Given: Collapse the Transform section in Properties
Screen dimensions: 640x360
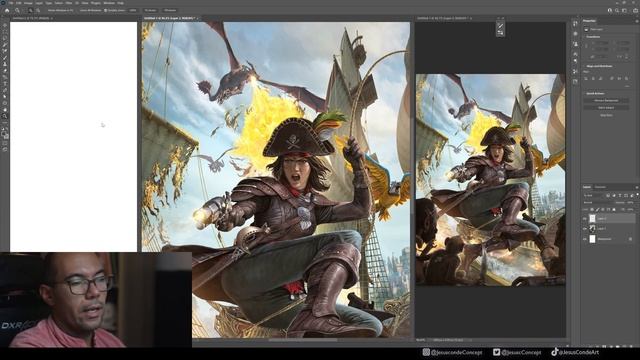Looking at the screenshot, I should point(584,37).
